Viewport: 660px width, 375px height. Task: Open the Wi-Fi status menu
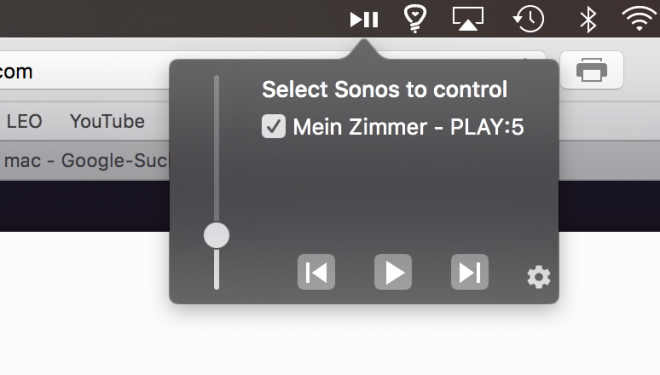click(639, 19)
